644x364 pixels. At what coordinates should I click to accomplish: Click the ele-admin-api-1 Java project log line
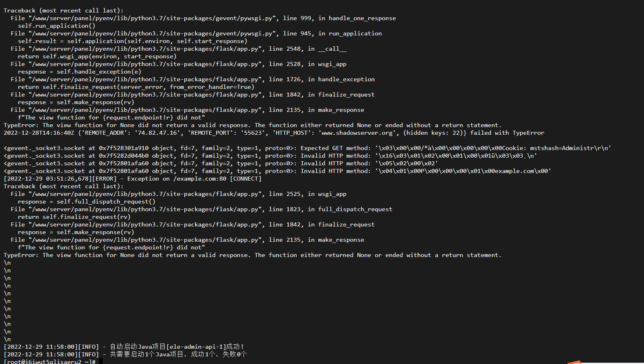tap(124, 347)
